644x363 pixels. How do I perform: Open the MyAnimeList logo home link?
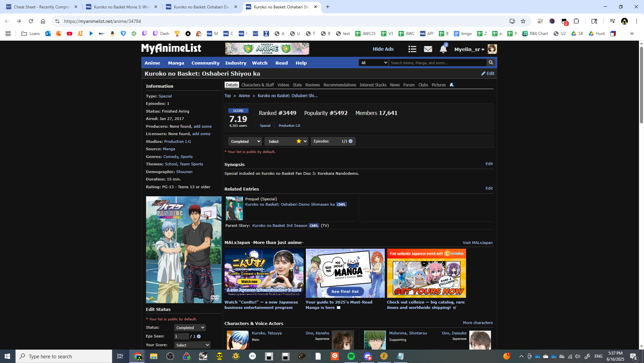(171, 49)
